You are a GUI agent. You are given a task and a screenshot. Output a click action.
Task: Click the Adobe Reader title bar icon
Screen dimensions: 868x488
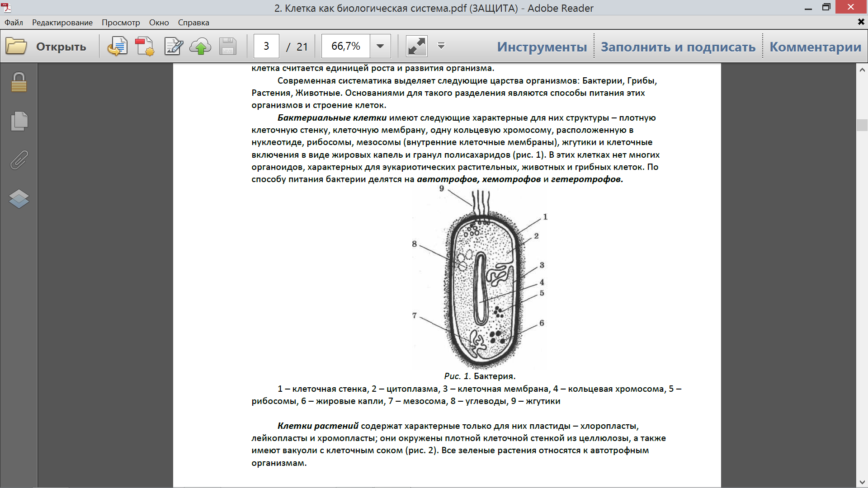6,7
